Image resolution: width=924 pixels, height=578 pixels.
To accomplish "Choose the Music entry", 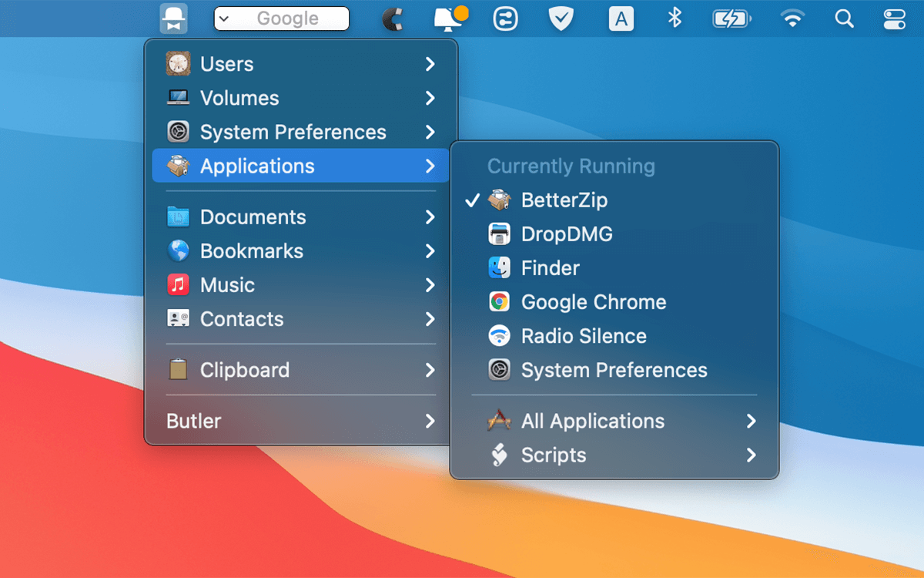I will [300, 285].
